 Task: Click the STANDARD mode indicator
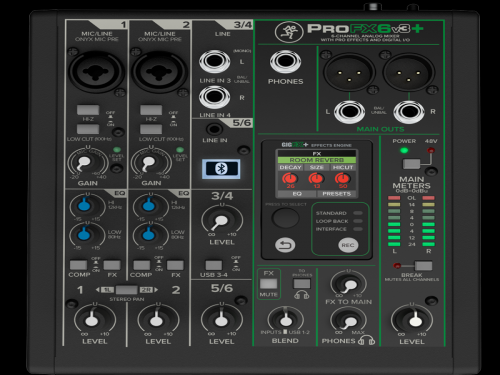click(358, 213)
